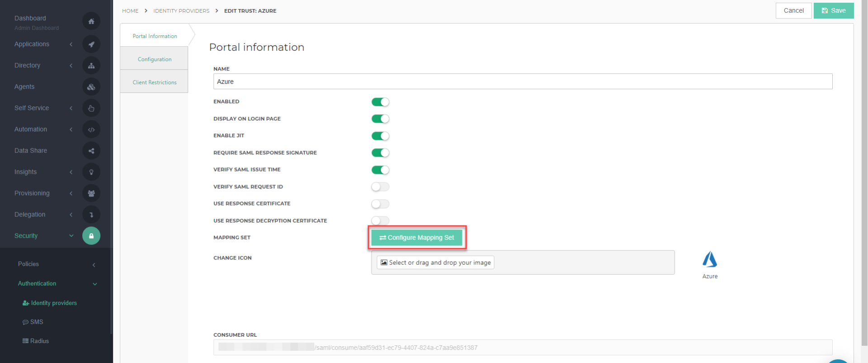Click the Agents cubes icon
This screenshot has width=868, height=363.
(x=91, y=87)
